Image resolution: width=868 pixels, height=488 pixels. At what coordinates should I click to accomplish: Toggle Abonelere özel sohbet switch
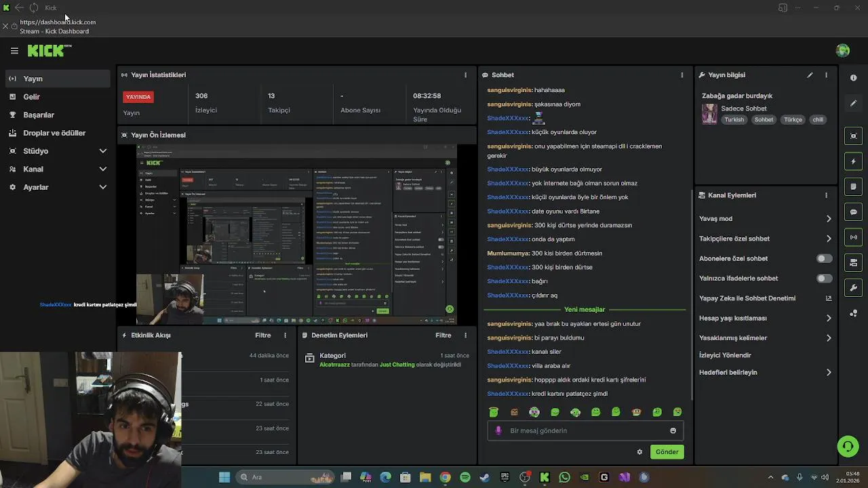coord(824,258)
